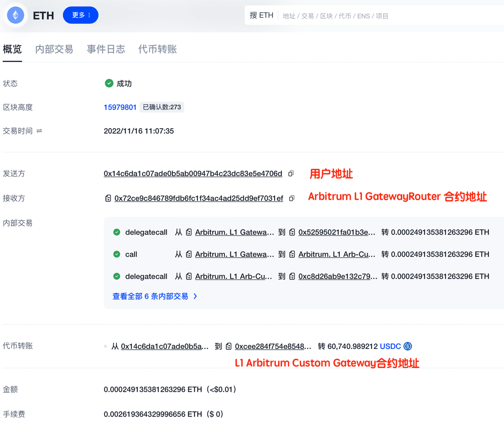Click the Ethereum logo icon
The height and width of the screenshot is (434, 504).
[x=16, y=15]
